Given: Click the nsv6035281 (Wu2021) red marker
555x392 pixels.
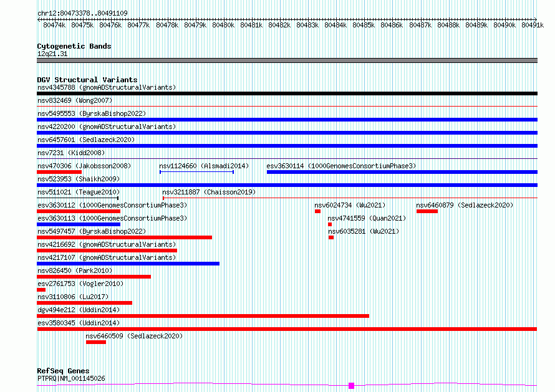Looking at the screenshot, I should [x=331, y=237].
